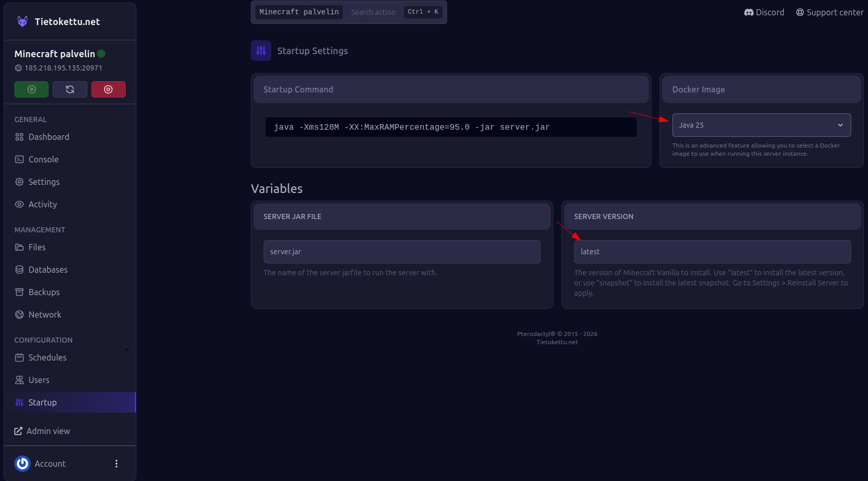This screenshot has width=868, height=481.
Task: Click the Search action field
Action: pos(373,12)
